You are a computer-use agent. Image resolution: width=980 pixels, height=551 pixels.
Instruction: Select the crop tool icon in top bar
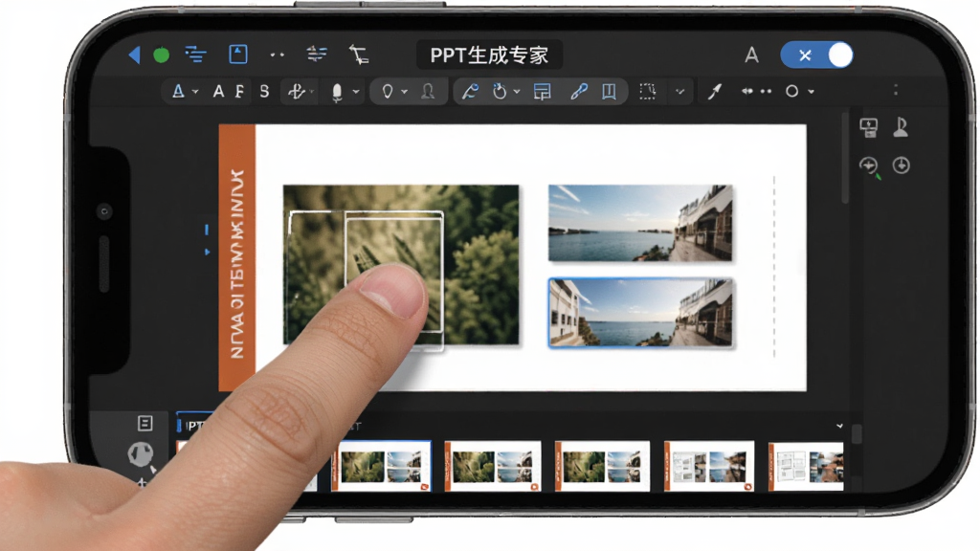359,55
